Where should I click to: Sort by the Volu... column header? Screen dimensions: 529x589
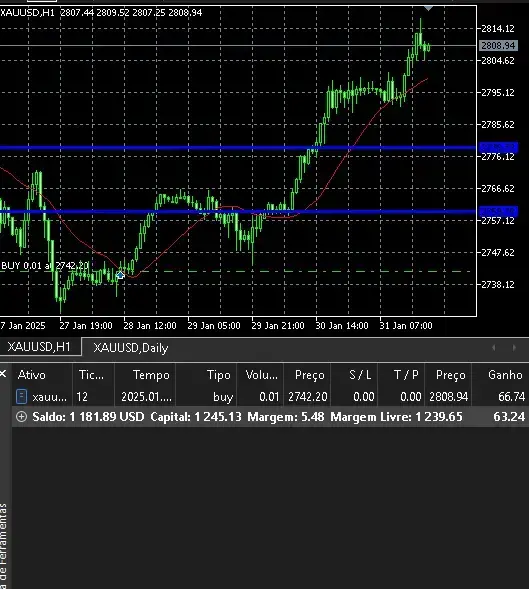click(261, 375)
